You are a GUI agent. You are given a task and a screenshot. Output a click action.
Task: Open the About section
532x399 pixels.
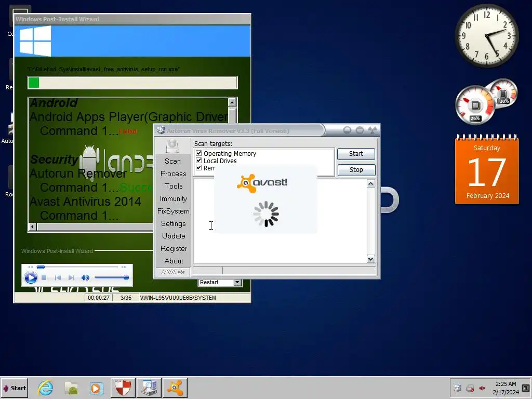(x=174, y=261)
